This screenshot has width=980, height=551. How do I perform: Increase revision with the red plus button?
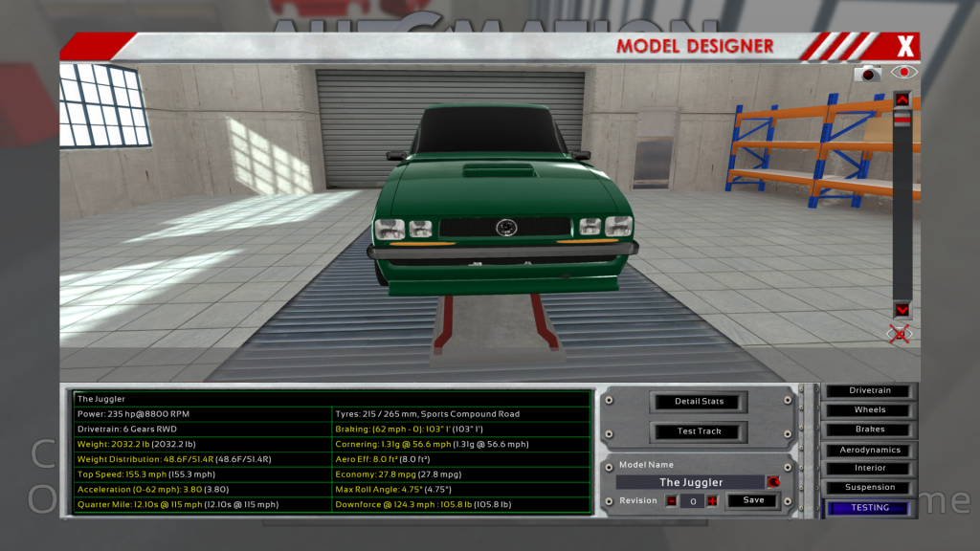[x=711, y=500]
